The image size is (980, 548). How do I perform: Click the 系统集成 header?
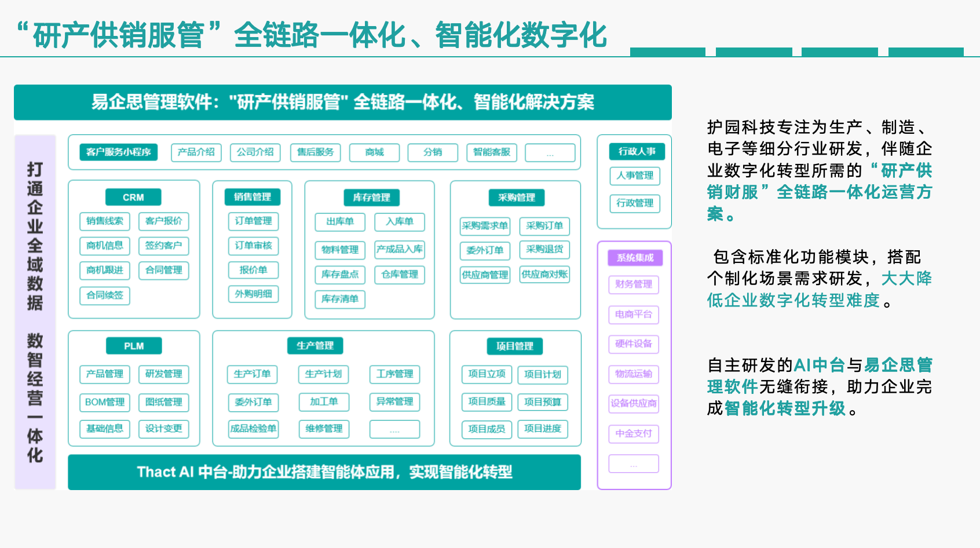(635, 258)
